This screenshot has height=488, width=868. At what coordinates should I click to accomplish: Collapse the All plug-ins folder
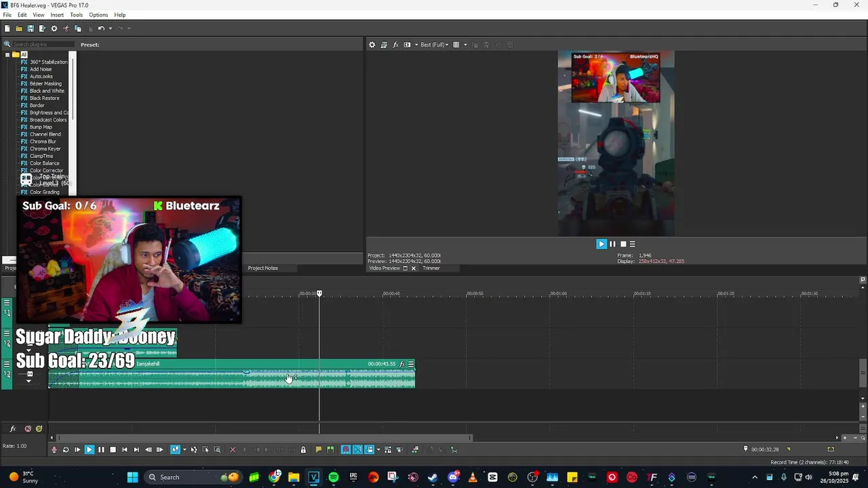[x=7, y=54]
